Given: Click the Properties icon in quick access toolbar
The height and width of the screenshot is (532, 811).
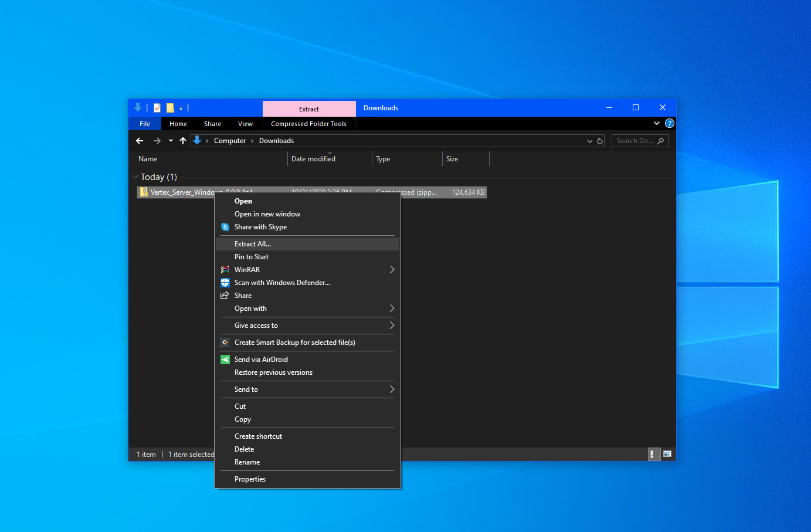Looking at the screenshot, I should pos(157,108).
